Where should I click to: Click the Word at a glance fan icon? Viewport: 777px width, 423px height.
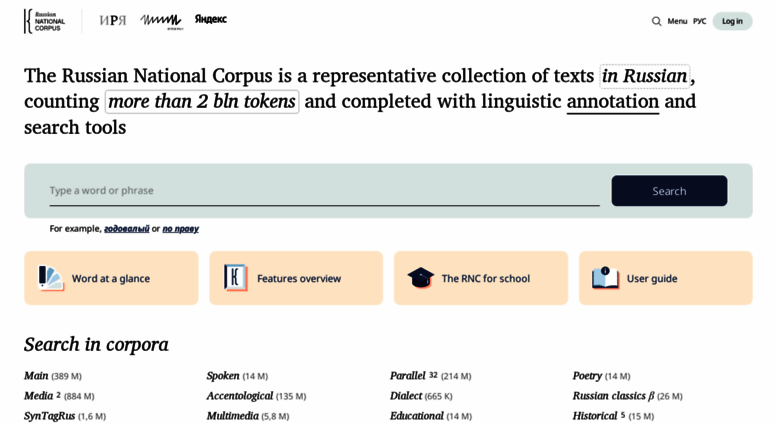click(51, 278)
